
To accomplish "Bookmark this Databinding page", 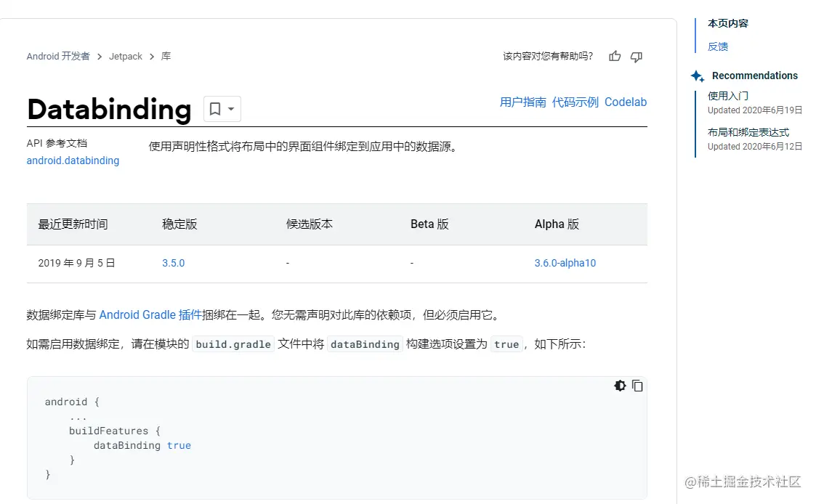I will tap(214, 107).
